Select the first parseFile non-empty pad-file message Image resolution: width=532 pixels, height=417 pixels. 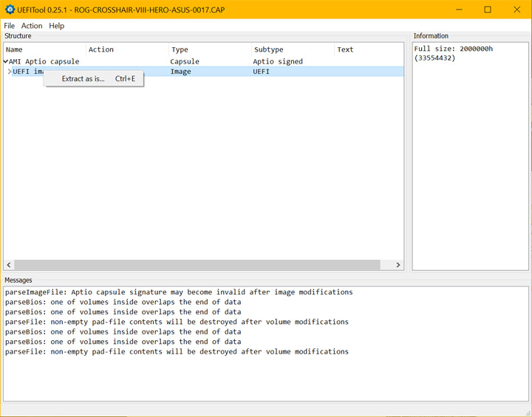pos(177,322)
